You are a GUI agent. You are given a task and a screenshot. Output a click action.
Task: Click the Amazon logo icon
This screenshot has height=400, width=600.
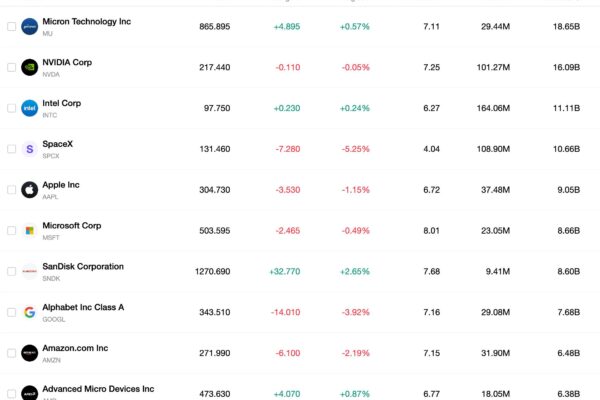(x=29, y=353)
